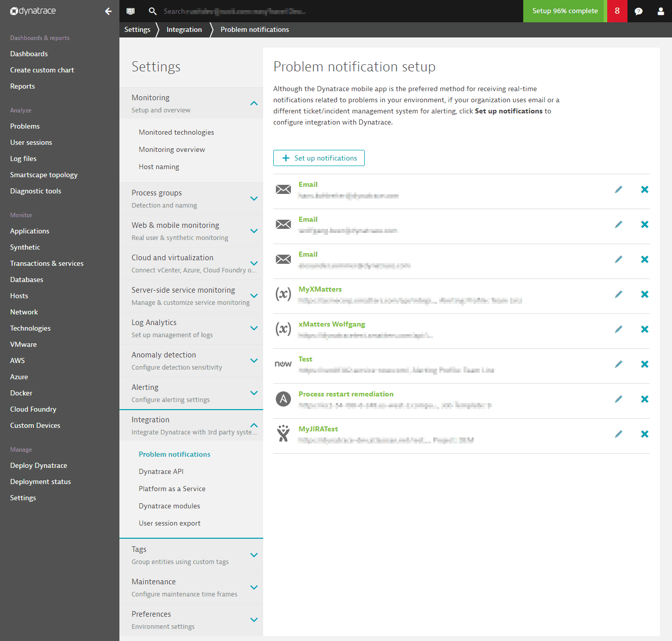Edit Process restart remediation notification
Screen dimensions: 672x641
click(618, 399)
